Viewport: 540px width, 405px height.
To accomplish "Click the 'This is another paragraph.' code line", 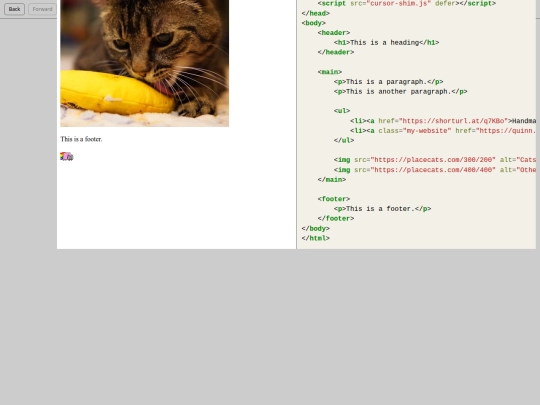I will pos(401,92).
